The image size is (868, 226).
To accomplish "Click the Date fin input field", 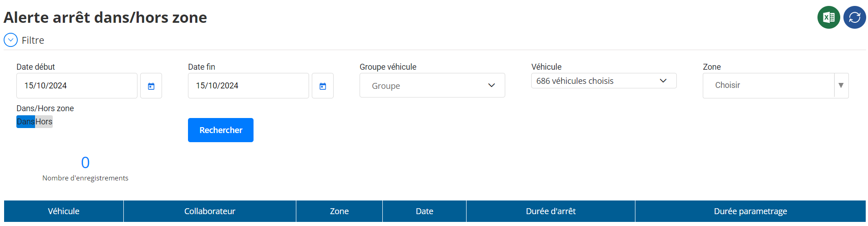I will (249, 86).
